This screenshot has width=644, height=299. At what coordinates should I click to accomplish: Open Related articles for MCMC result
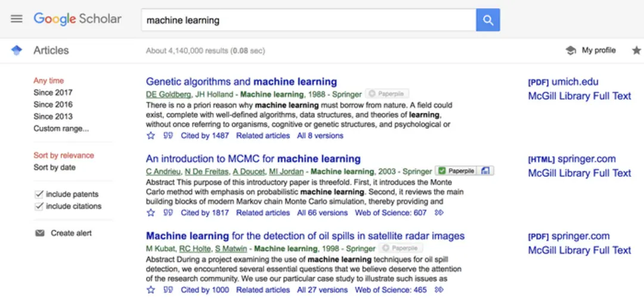pyautogui.click(x=263, y=212)
